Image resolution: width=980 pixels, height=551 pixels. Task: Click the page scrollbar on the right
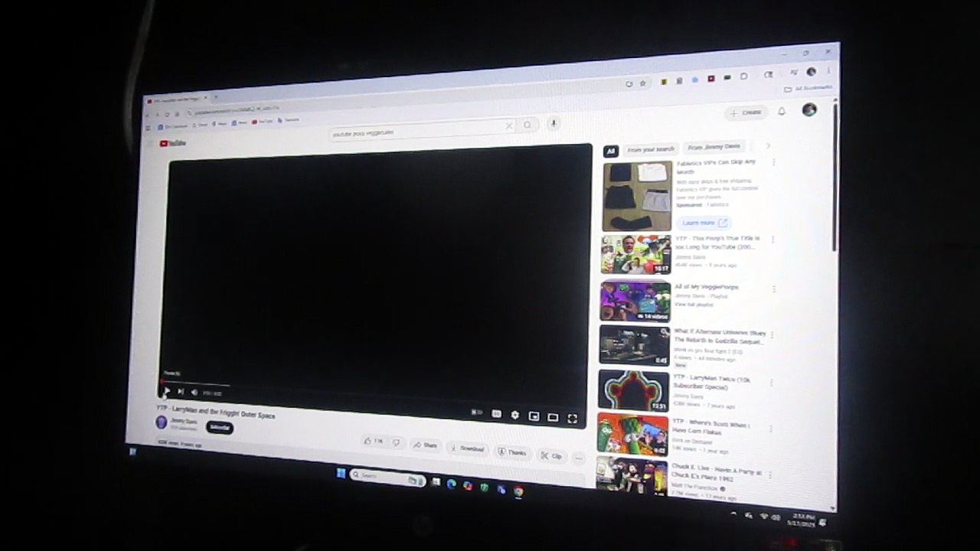tap(833, 176)
